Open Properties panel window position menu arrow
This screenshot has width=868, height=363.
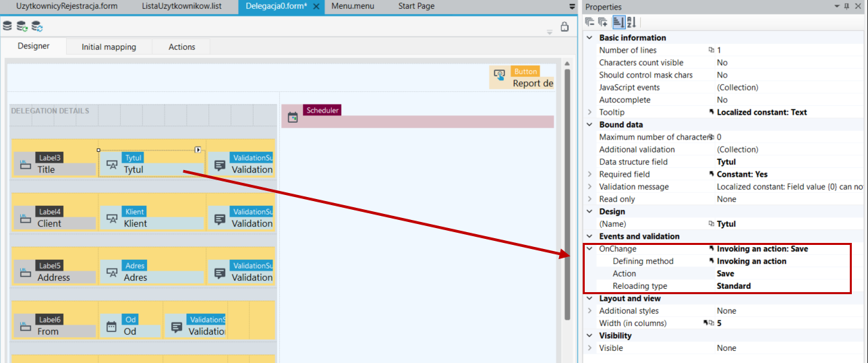[837, 6]
